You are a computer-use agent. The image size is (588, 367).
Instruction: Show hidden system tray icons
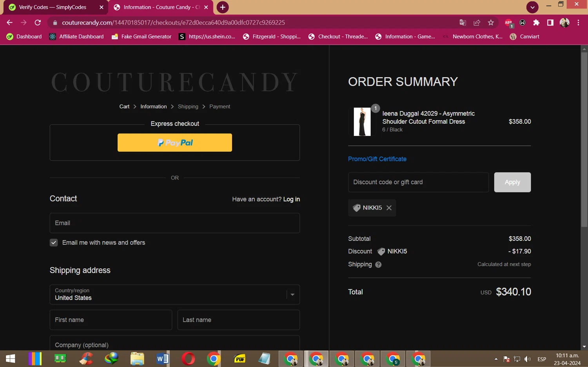tap(496, 359)
